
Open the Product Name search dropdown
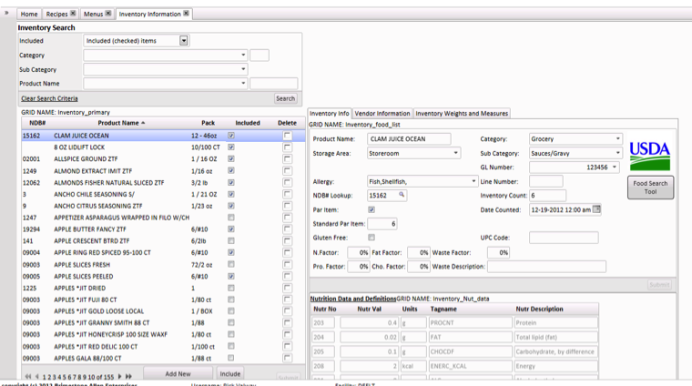pyautogui.click(x=243, y=83)
